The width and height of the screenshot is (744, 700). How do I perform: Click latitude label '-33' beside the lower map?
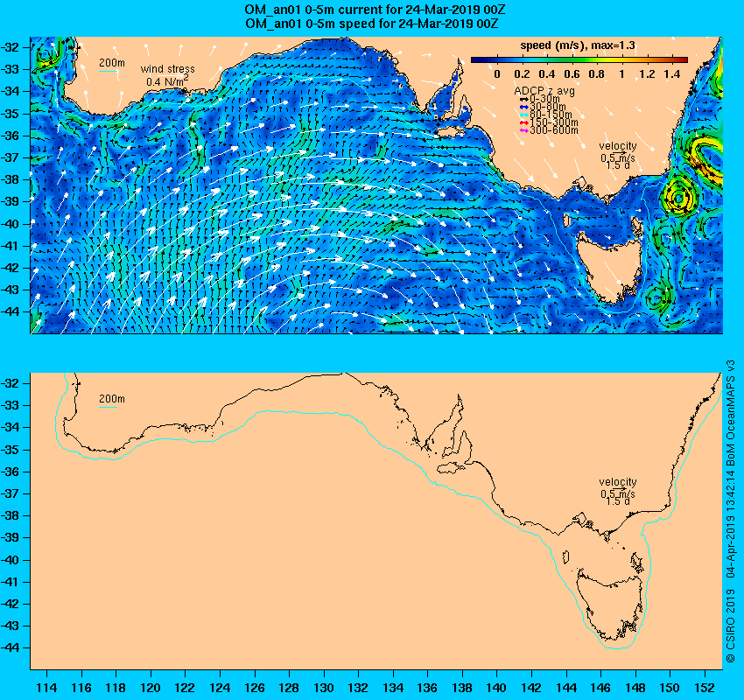click(11, 405)
